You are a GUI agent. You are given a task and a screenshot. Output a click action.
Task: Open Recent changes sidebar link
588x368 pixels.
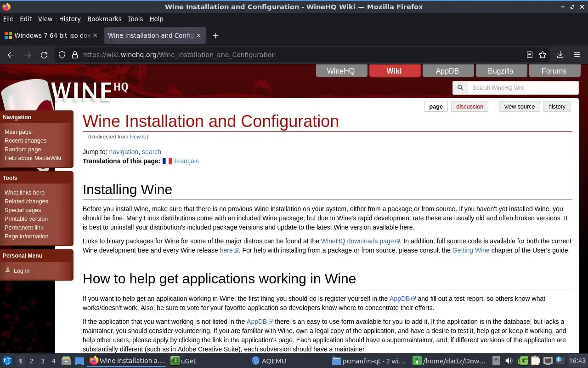point(25,141)
